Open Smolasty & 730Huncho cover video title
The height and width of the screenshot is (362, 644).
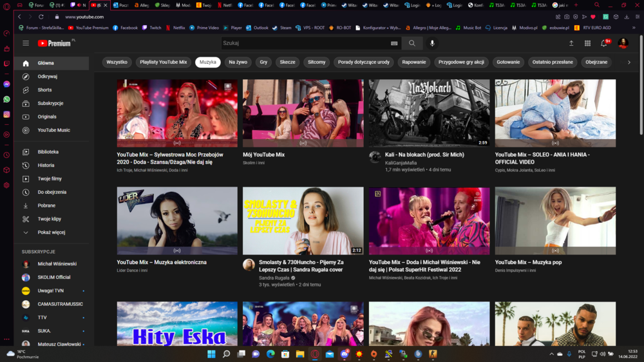point(301,266)
